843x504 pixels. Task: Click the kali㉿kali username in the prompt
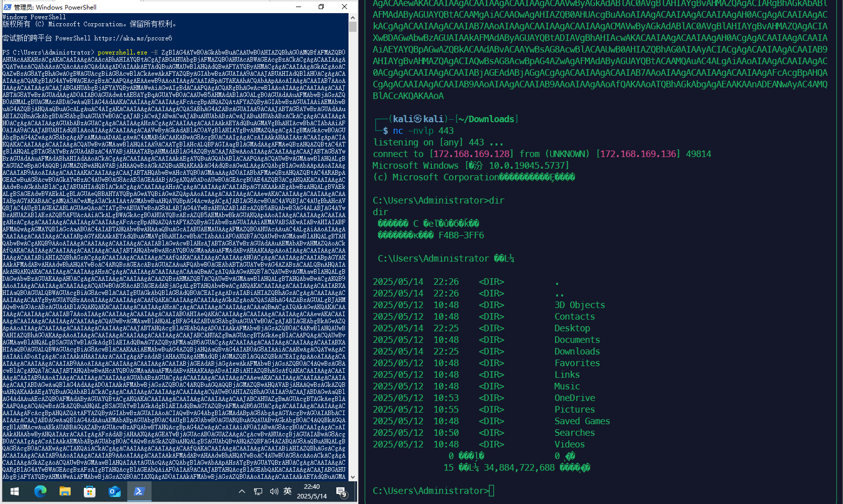[418, 119]
